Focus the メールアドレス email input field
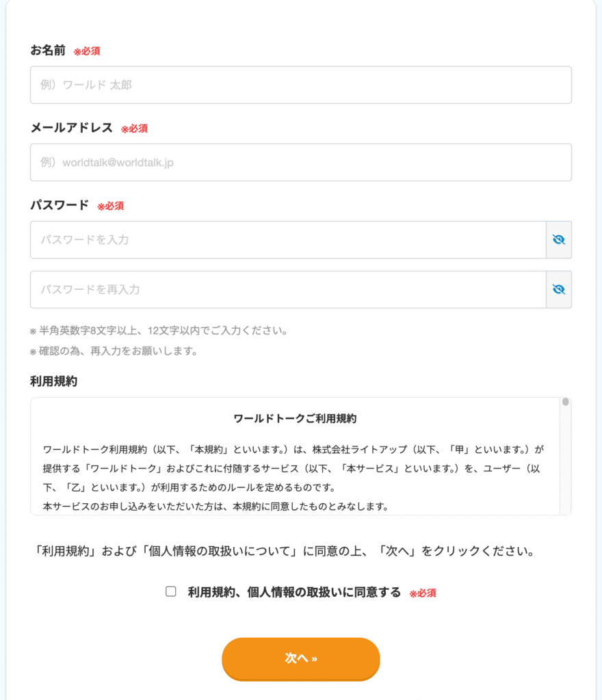This screenshot has height=700, width=602. (301, 163)
